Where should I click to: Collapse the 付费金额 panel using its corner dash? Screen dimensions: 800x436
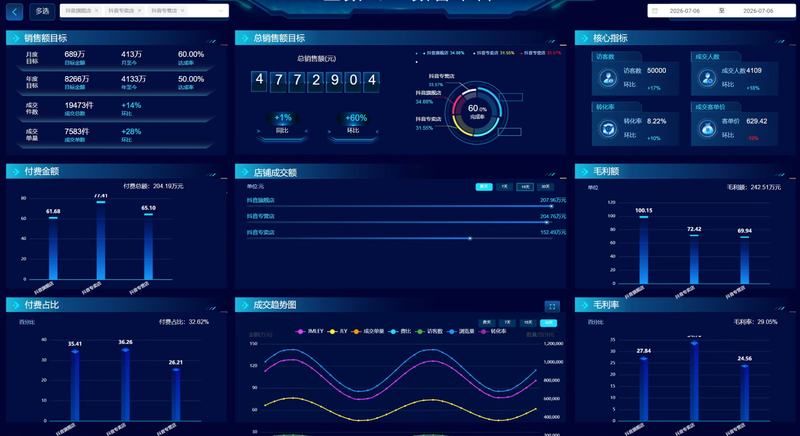coord(224,178)
